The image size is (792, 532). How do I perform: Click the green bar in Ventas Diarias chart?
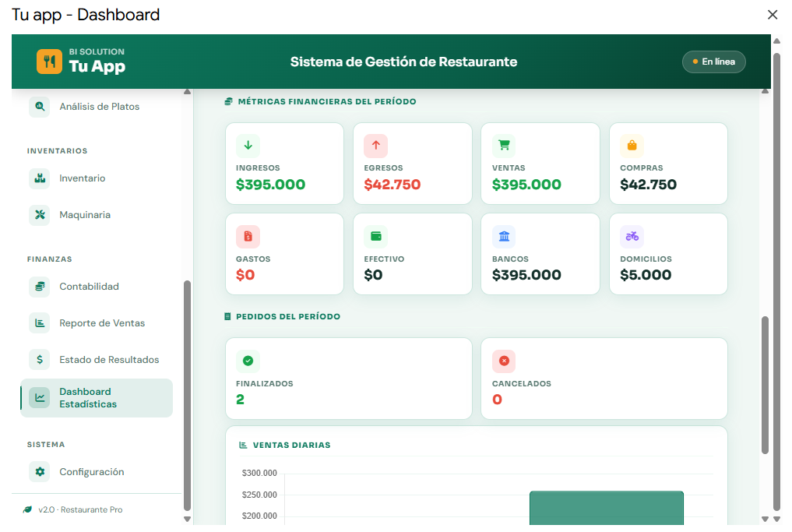[606, 508]
